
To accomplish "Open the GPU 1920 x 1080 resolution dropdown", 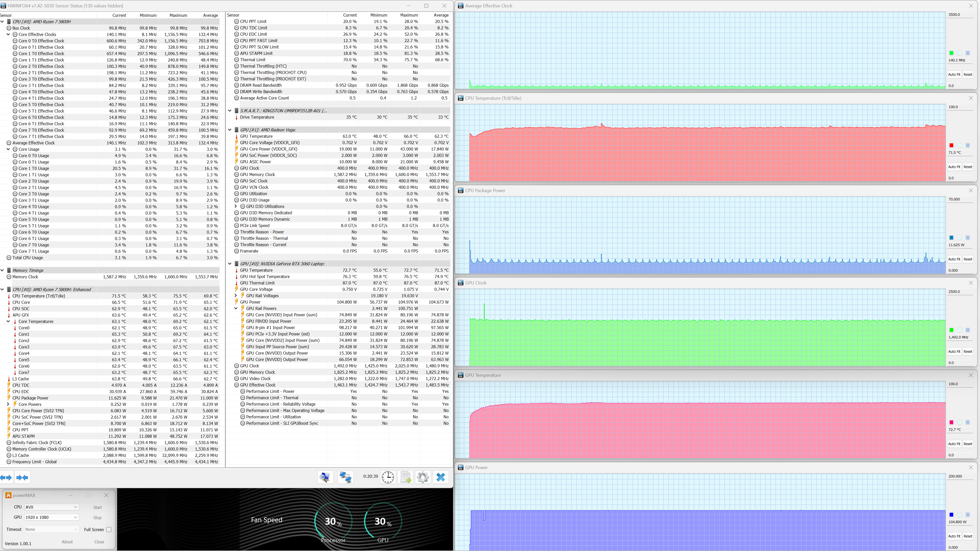I will pyautogui.click(x=51, y=517).
